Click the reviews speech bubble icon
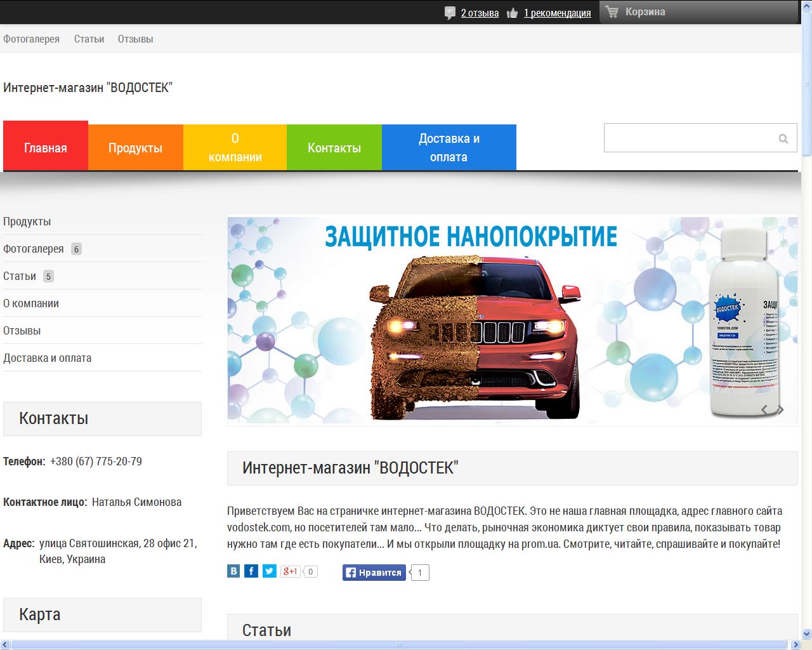This screenshot has height=650, width=812. pyautogui.click(x=450, y=13)
